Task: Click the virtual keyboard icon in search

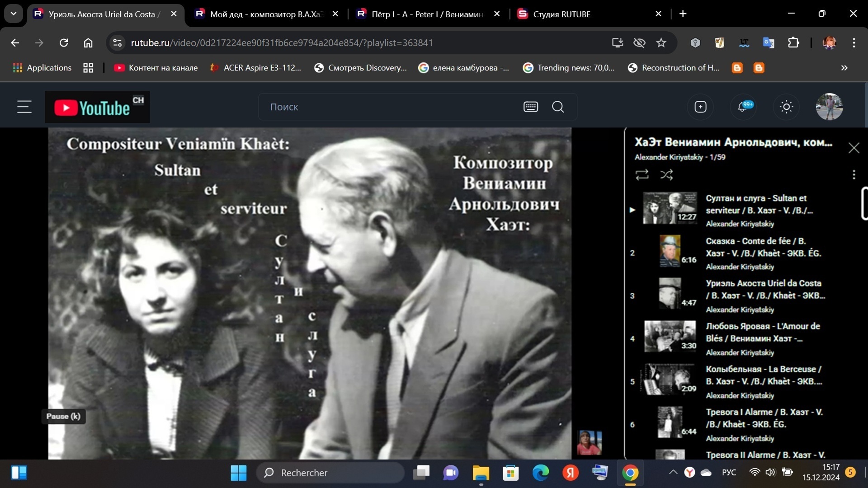Action: [530, 107]
